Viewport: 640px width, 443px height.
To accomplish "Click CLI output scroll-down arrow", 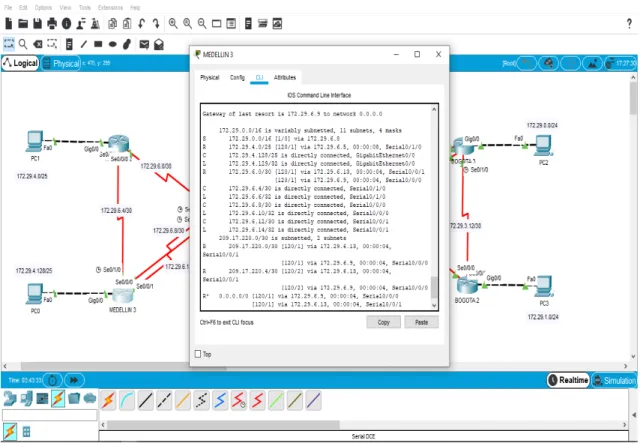I will (434, 305).
